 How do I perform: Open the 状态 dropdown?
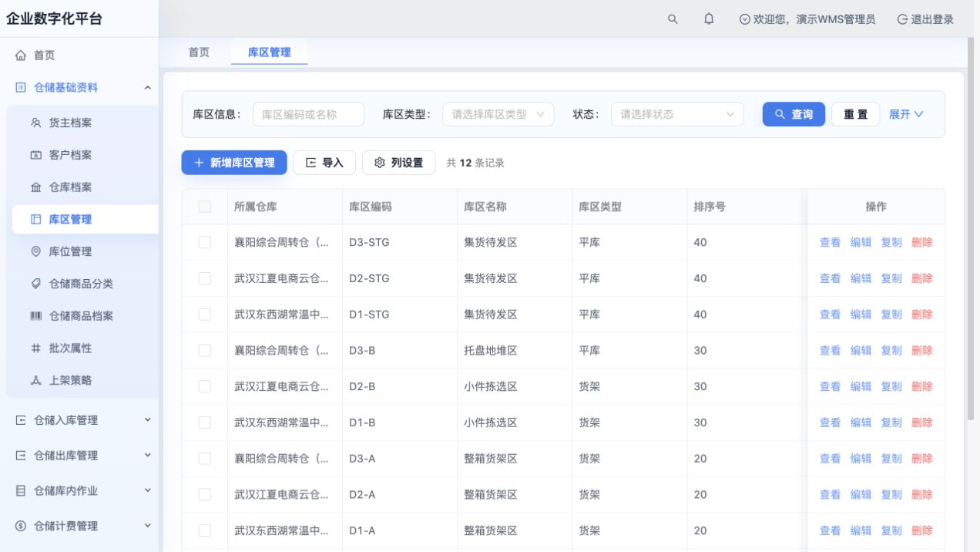(677, 114)
